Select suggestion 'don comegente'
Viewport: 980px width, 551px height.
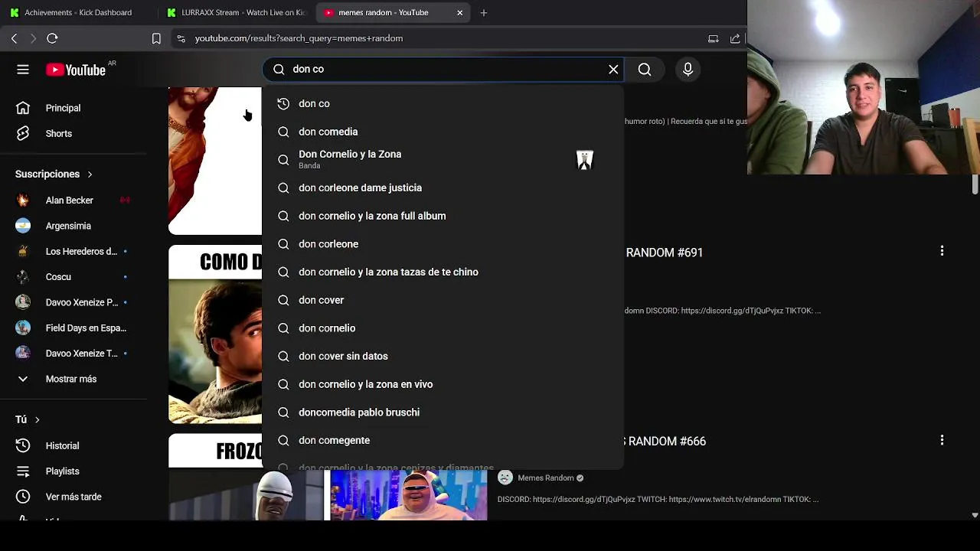pos(443,440)
